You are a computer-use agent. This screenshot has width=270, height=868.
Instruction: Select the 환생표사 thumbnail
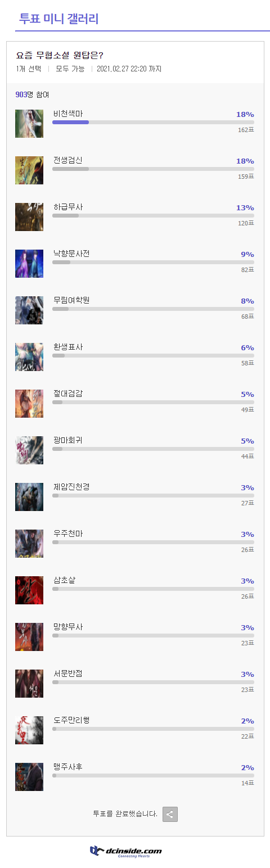click(x=29, y=357)
